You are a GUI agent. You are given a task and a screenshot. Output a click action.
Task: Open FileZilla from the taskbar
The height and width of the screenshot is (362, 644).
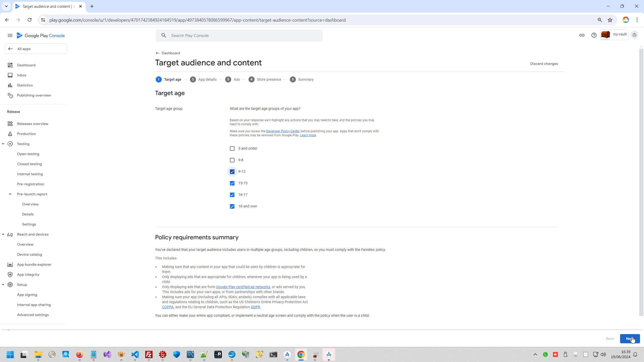point(149,354)
